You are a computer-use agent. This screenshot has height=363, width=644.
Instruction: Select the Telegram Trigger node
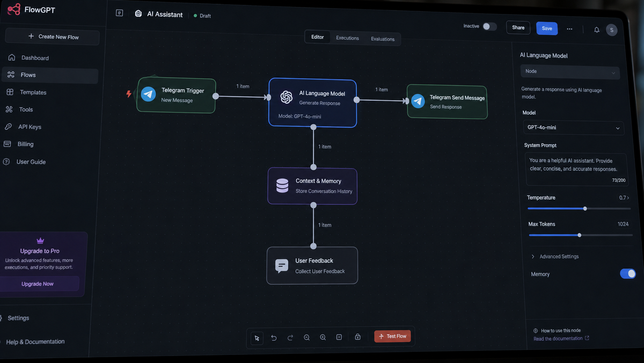click(x=176, y=96)
